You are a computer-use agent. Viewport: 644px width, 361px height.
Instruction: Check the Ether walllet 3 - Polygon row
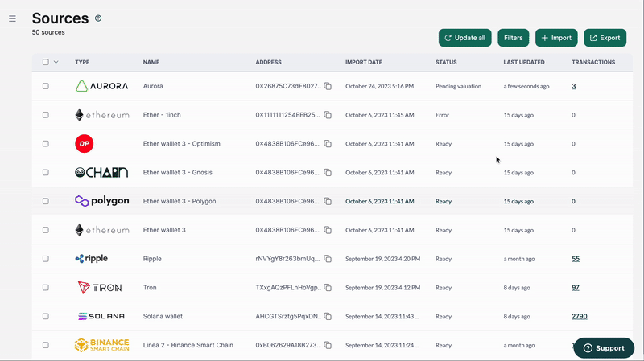point(46,201)
